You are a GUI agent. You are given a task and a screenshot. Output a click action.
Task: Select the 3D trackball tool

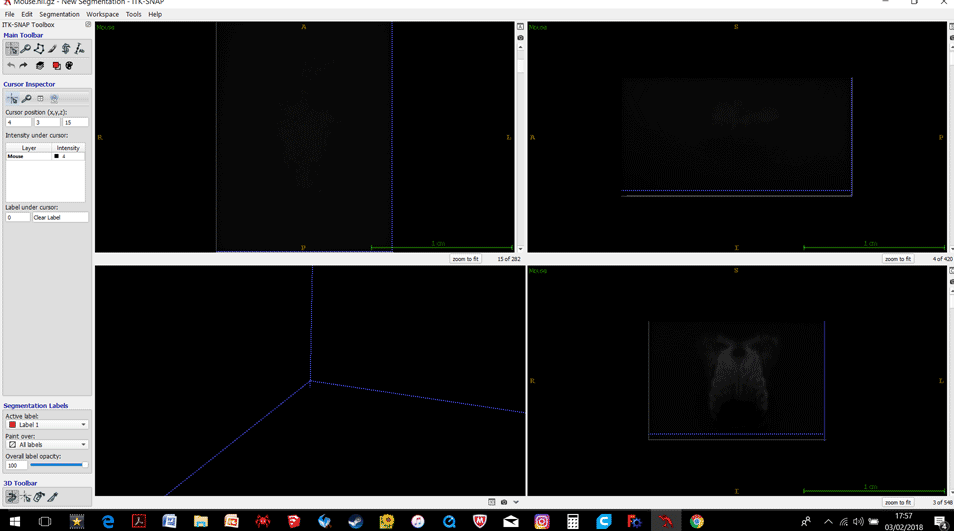[12, 497]
